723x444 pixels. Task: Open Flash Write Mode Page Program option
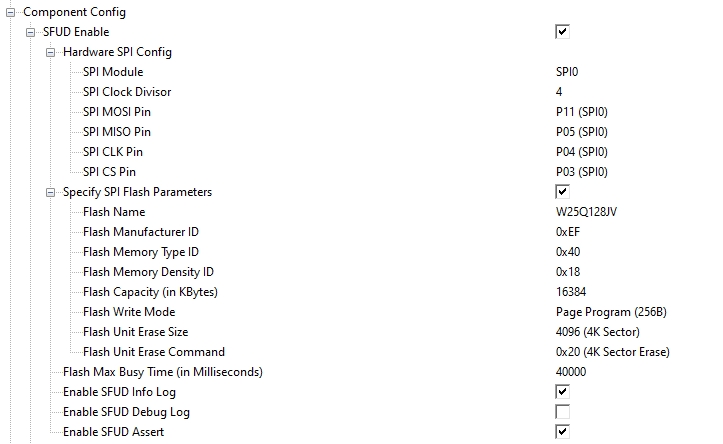click(611, 312)
